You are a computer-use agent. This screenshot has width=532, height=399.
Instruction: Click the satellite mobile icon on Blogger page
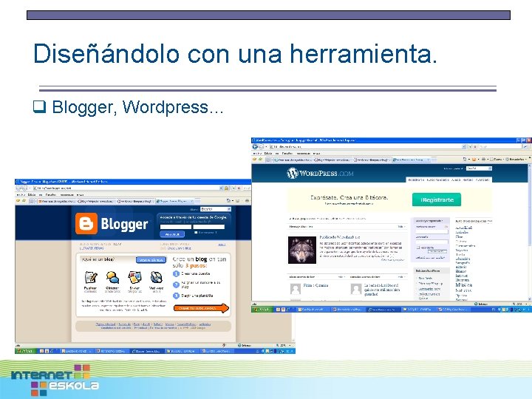click(156, 278)
